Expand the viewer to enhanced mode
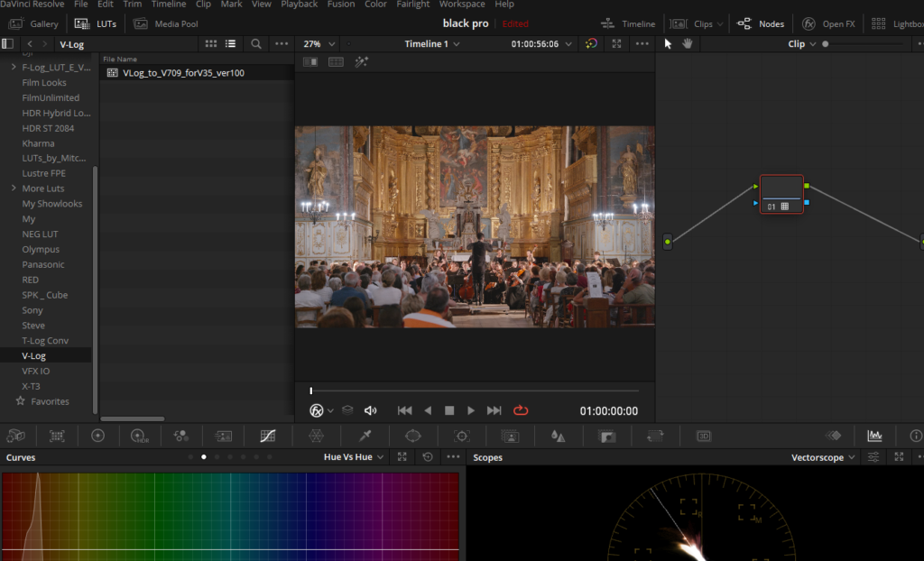 pyautogui.click(x=616, y=43)
